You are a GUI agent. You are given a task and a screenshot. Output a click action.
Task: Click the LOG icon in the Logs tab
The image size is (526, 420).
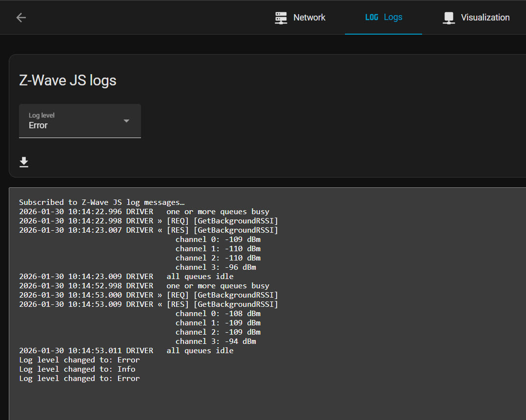coord(372,18)
